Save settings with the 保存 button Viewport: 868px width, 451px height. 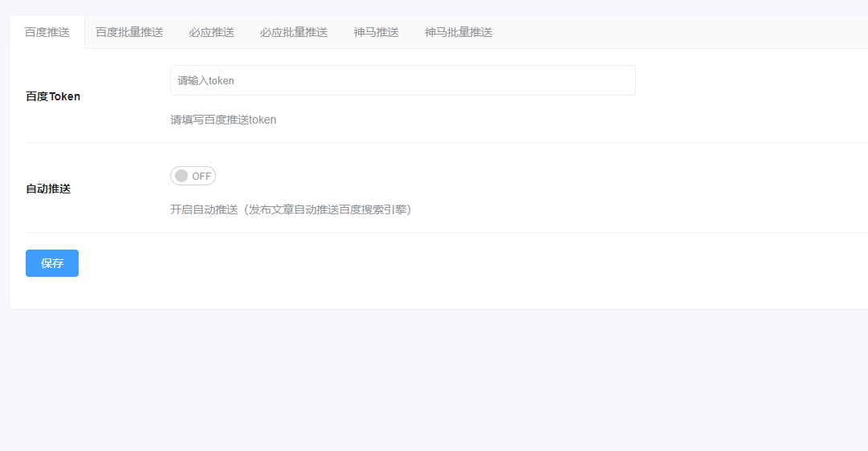[52, 263]
